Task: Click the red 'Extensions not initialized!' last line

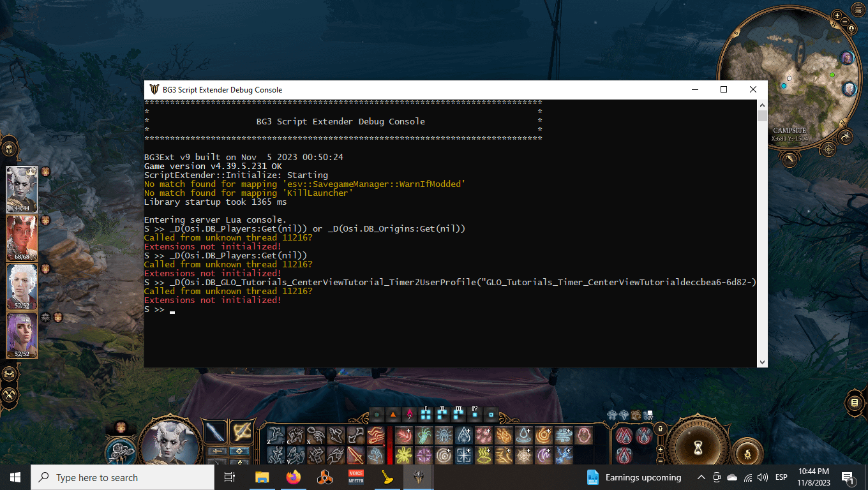Action: point(213,301)
